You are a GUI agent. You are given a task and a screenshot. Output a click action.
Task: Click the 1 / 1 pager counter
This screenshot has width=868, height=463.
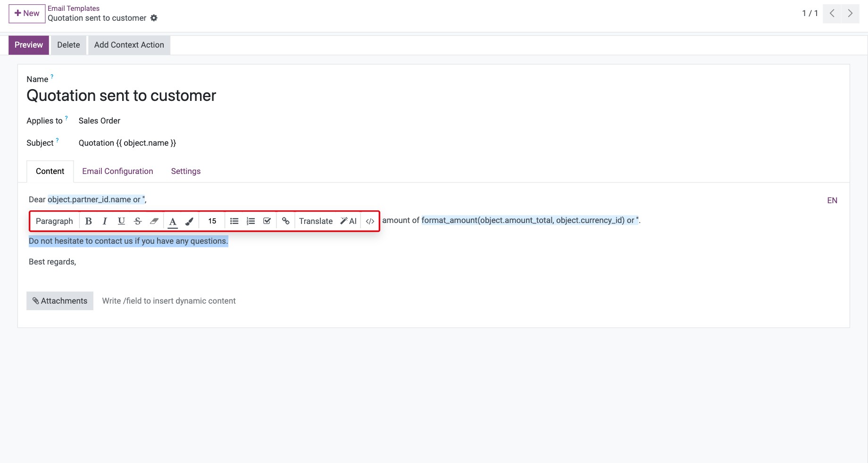(x=810, y=13)
